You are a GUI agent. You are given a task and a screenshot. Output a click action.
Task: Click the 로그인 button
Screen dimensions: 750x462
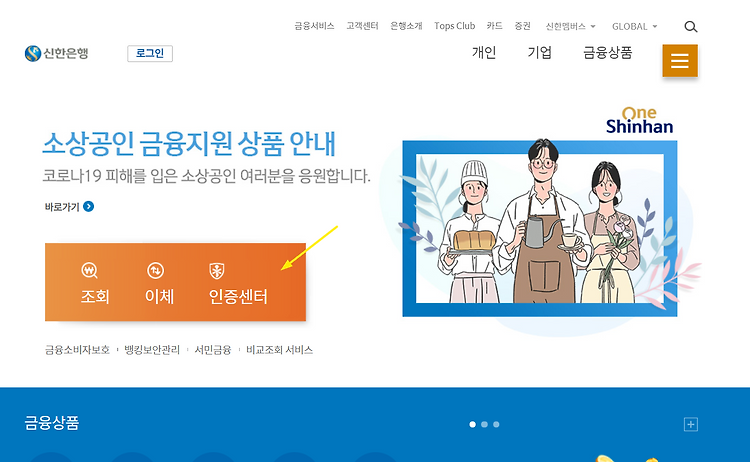click(x=150, y=54)
